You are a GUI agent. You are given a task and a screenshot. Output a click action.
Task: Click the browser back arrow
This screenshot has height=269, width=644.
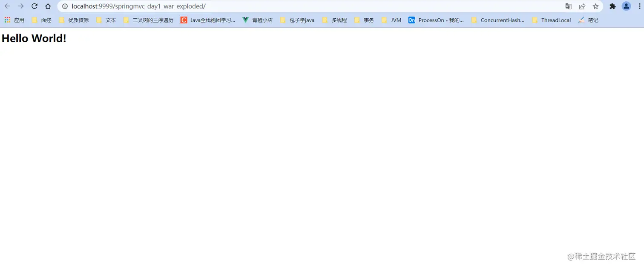point(7,6)
